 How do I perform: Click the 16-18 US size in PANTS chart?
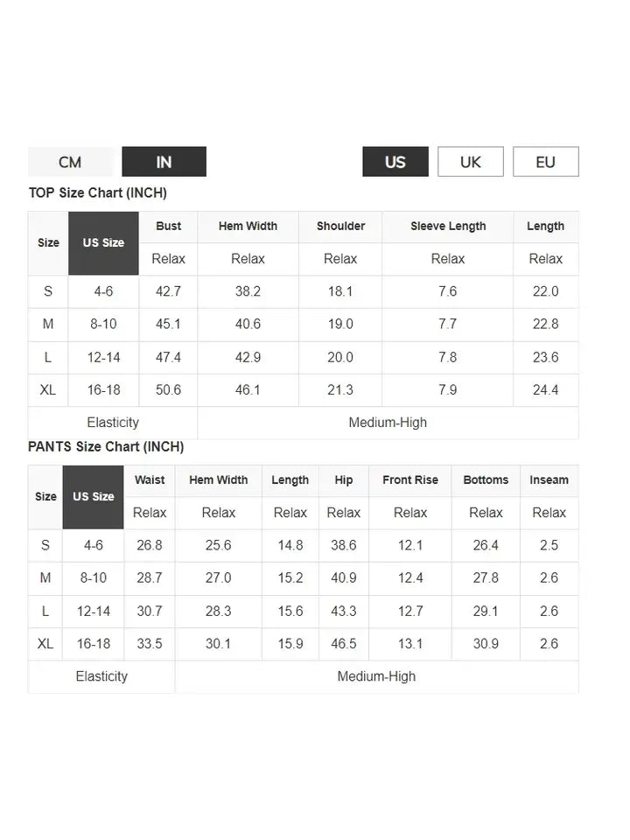(94, 644)
